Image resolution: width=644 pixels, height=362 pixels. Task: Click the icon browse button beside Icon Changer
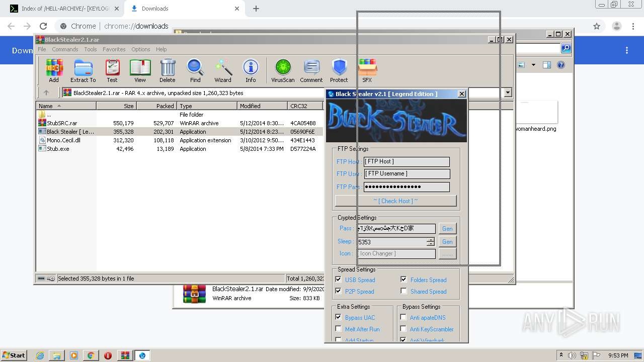[x=447, y=254]
